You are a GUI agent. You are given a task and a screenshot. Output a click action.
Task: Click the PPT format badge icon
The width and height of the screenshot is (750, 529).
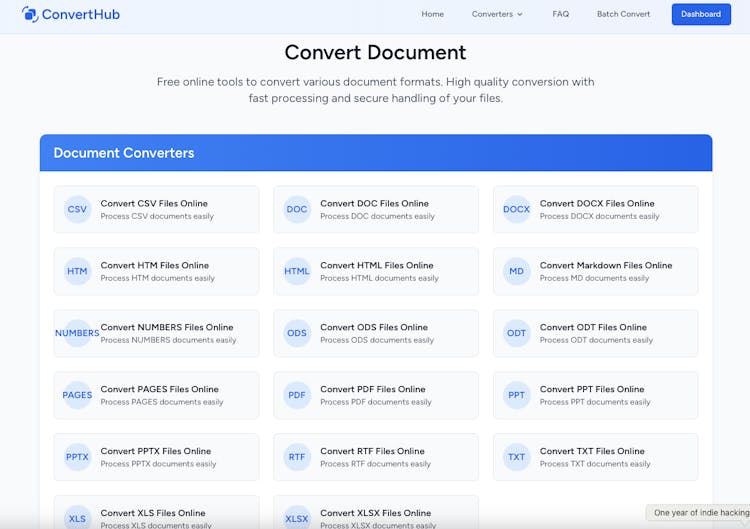[x=516, y=395]
